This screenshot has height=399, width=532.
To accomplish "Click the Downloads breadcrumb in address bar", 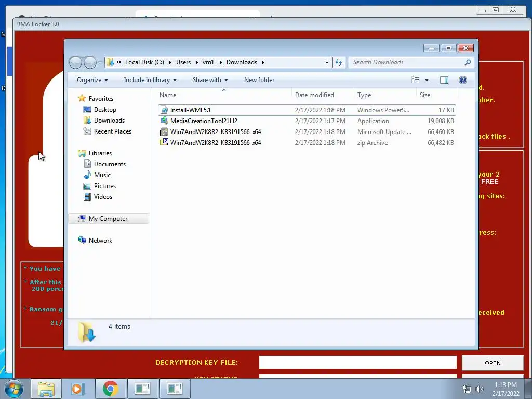I will click(242, 62).
